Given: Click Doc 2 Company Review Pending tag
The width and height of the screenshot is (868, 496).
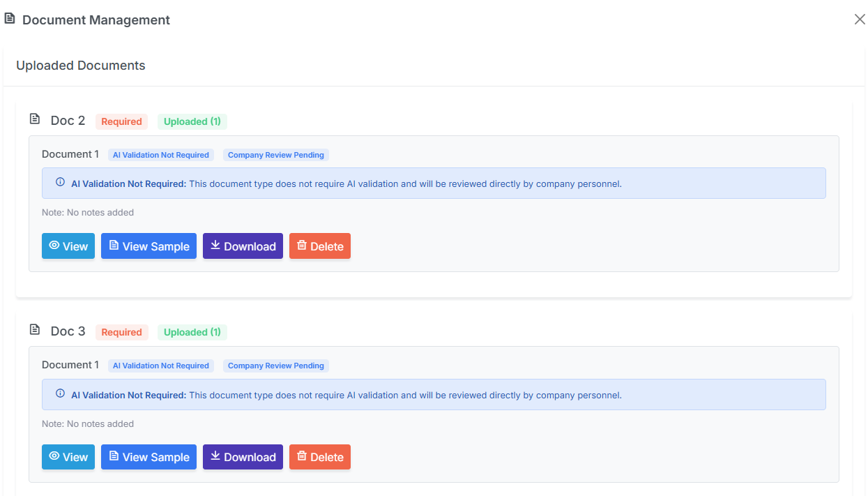Looking at the screenshot, I should coord(275,155).
